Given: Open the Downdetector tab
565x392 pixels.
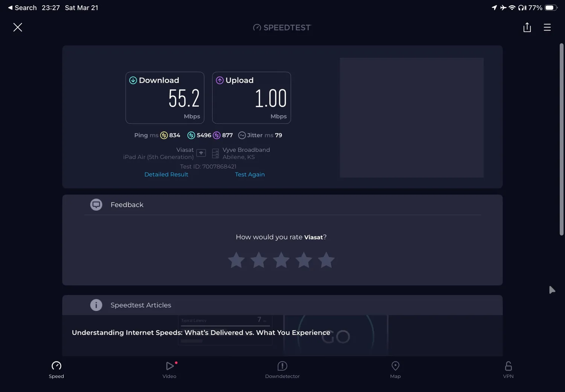Looking at the screenshot, I should (x=282, y=370).
